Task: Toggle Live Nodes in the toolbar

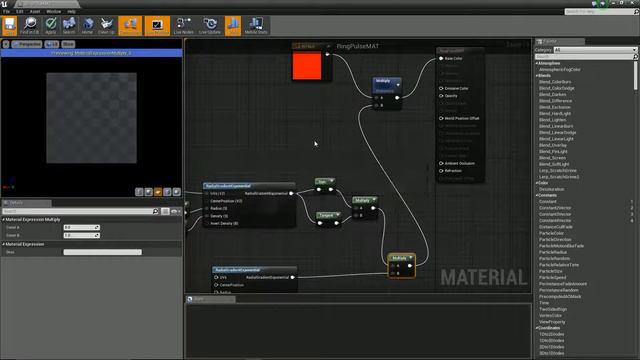Action: pos(184,26)
